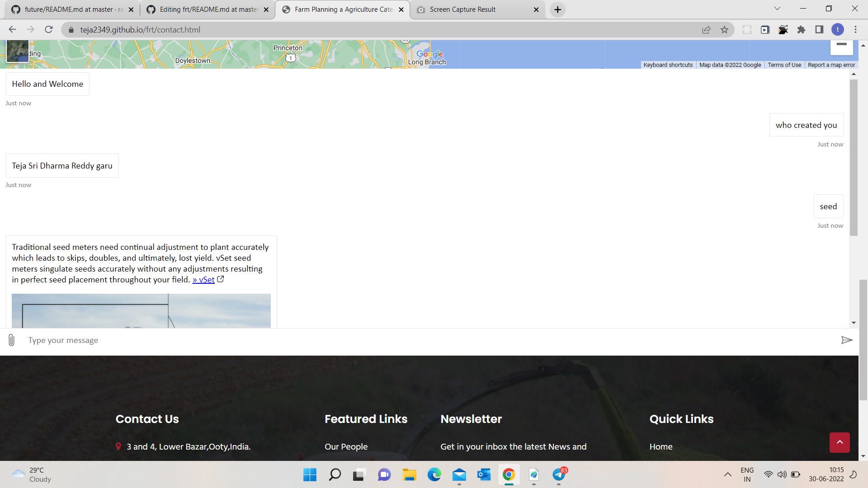Open the volume control in system tray
Screen dimensions: 868x488
pyautogui.click(x=782, y=474)
